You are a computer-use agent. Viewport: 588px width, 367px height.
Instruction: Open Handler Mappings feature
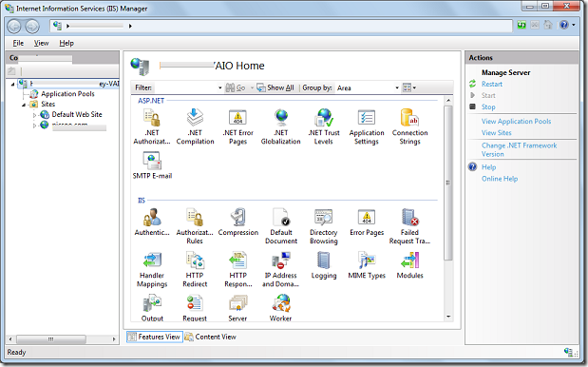pyautogui.click(x=152, y=269)
